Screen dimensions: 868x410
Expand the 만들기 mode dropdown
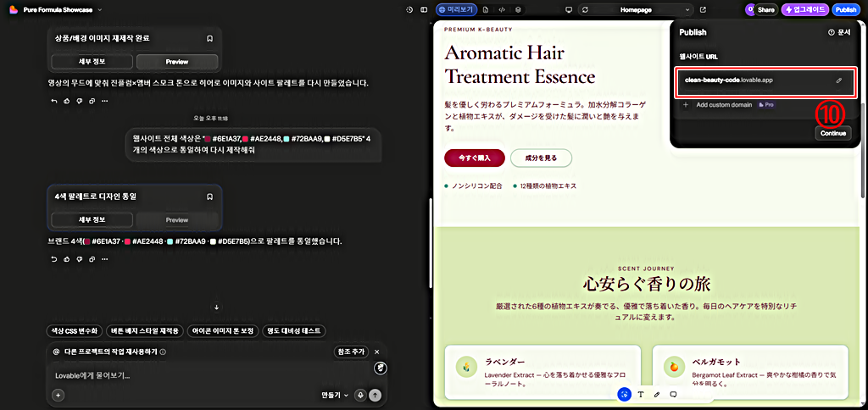336,395
